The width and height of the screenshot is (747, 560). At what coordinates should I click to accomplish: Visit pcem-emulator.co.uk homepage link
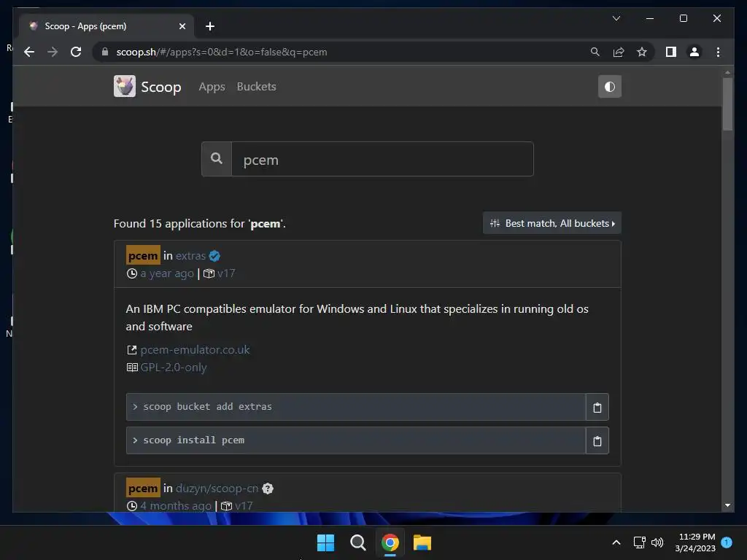point(195,350)
